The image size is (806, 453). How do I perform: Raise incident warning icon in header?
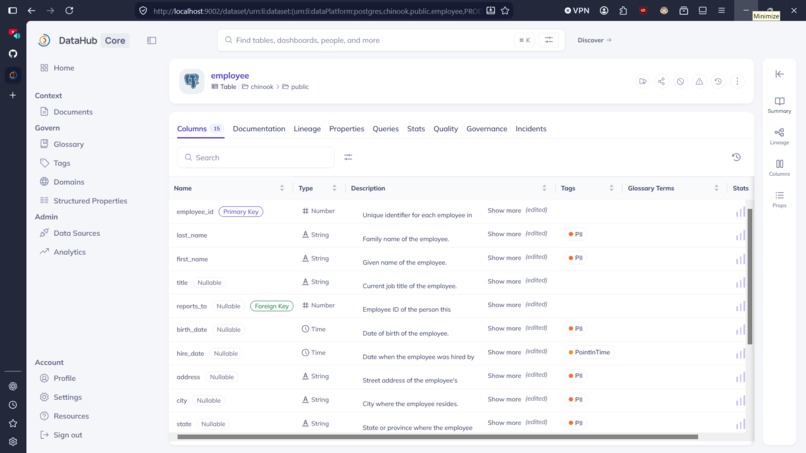699,81
